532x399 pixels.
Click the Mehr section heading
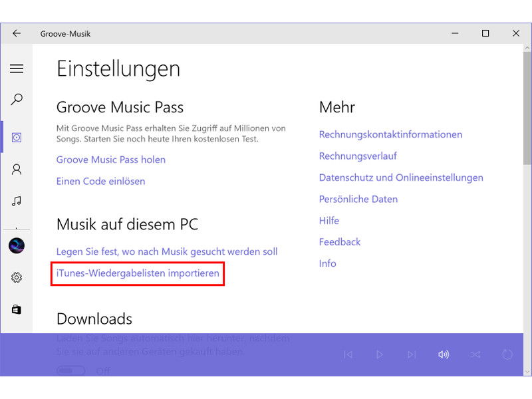pos(337,107)
